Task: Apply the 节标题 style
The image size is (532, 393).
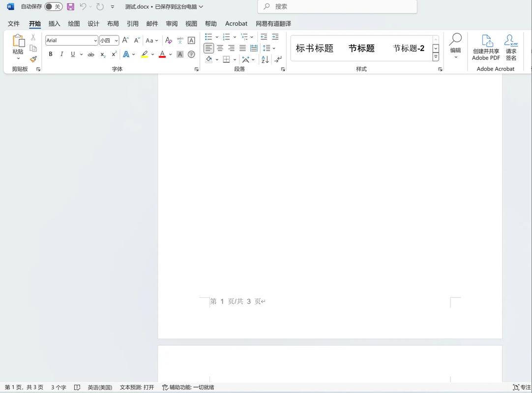Action: point(361,48)
